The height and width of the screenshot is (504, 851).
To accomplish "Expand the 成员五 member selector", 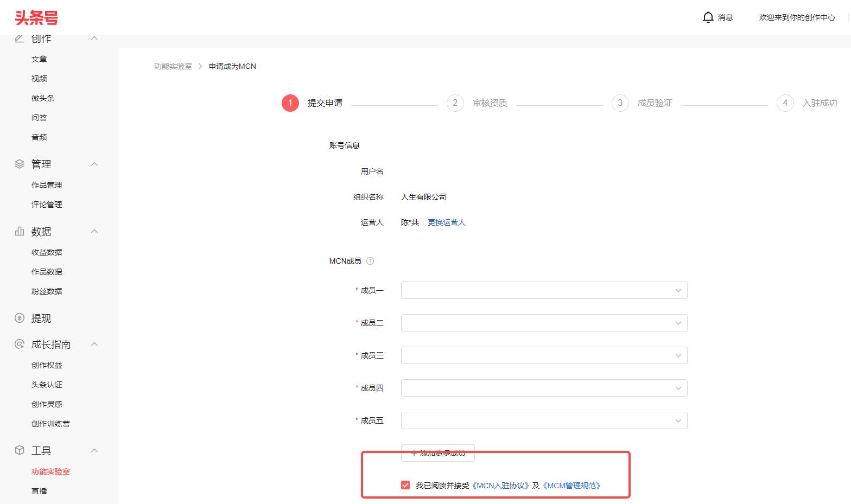I will [544, 420].
